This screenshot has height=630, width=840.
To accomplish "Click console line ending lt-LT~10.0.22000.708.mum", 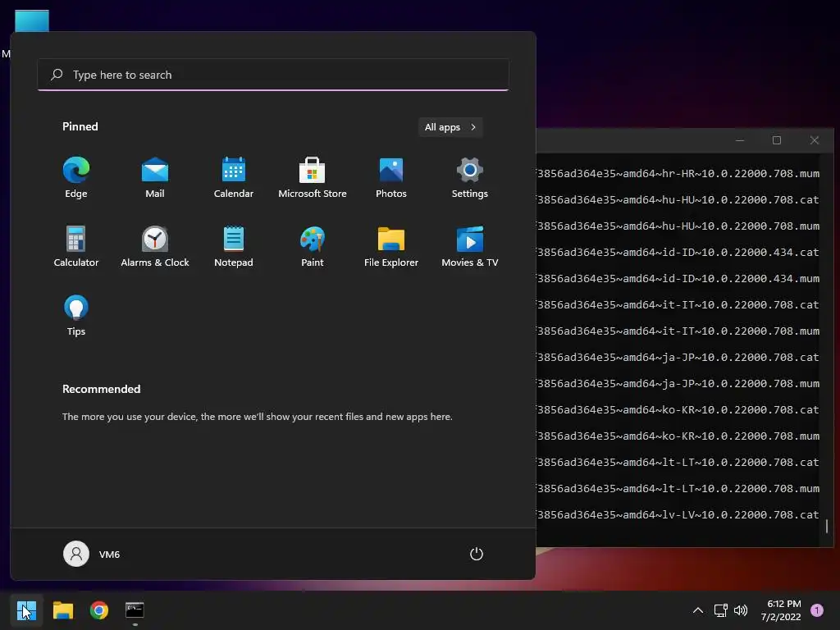I will (x=678, y=489).
